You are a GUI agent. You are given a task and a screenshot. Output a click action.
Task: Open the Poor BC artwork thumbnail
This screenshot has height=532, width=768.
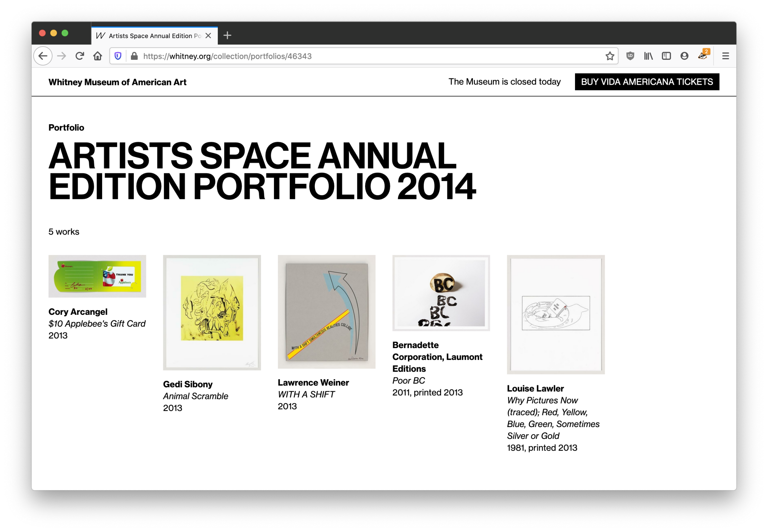tap(441, 293)
